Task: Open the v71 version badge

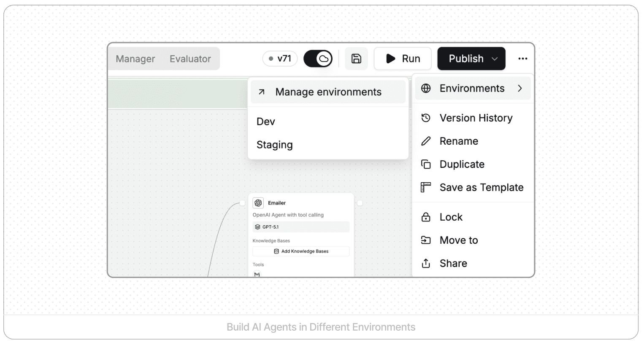Action: pos(280,59)
